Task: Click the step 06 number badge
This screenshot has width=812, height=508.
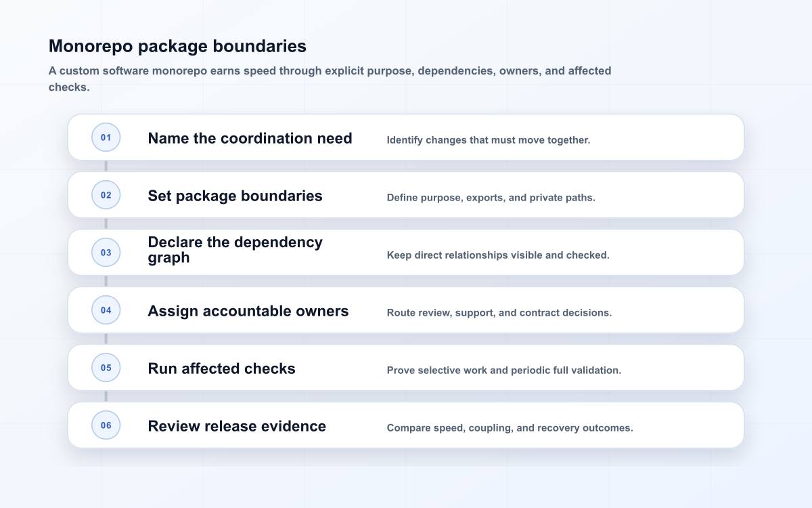Action: (x=106, y=425)
